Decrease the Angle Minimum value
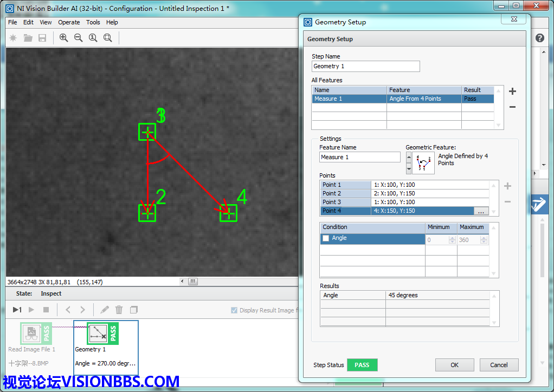 [452, 241]
